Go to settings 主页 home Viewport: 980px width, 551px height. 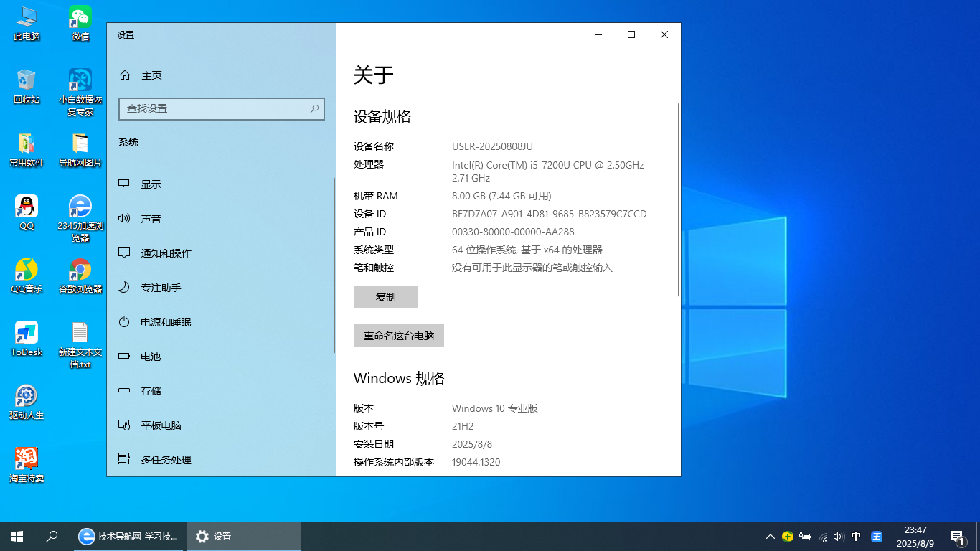[x=151, y=75]
